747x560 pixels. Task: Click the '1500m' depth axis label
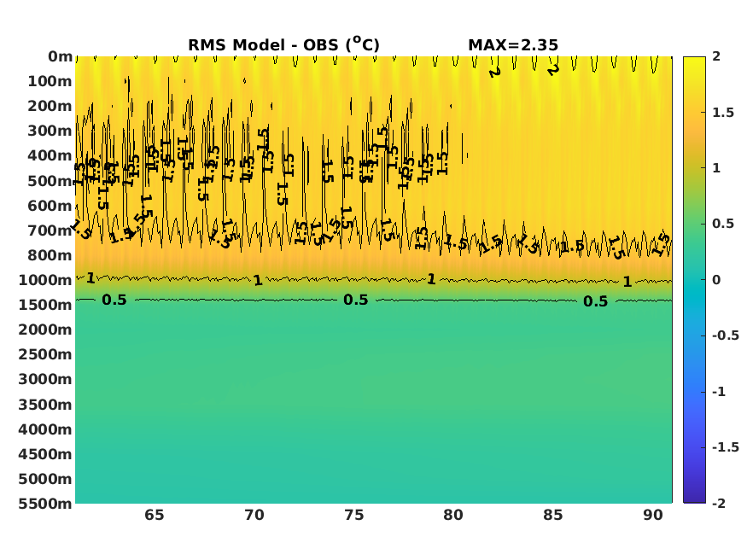pyautogui.click(x=45, y=304)
